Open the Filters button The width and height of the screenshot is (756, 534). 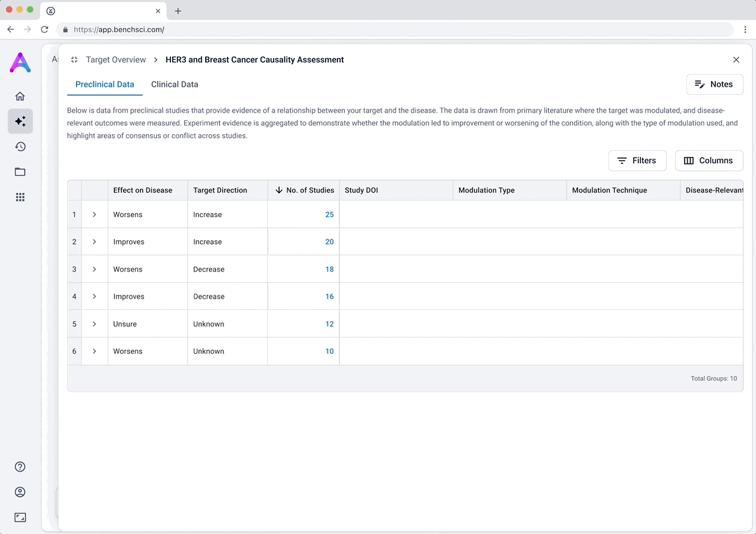click(x=637, y=161)
